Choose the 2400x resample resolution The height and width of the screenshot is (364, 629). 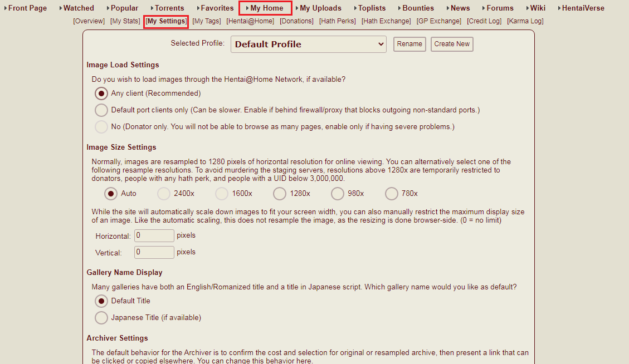point(164,194)
